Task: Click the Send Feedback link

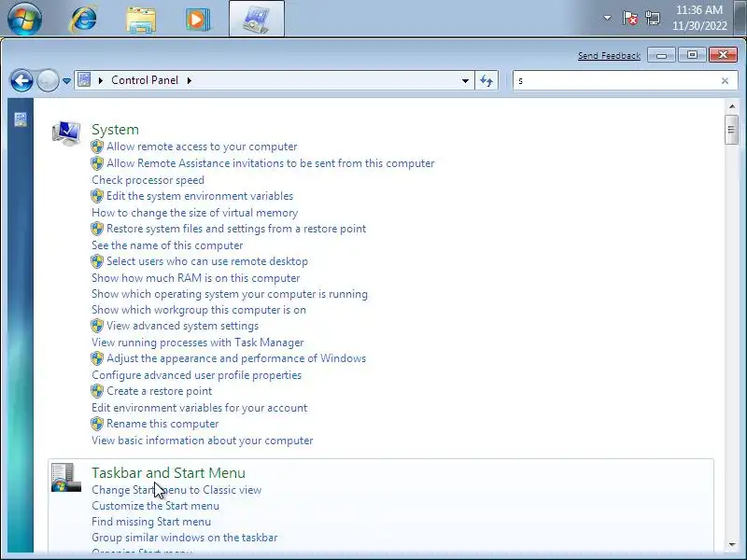Action: pos(609,56)
